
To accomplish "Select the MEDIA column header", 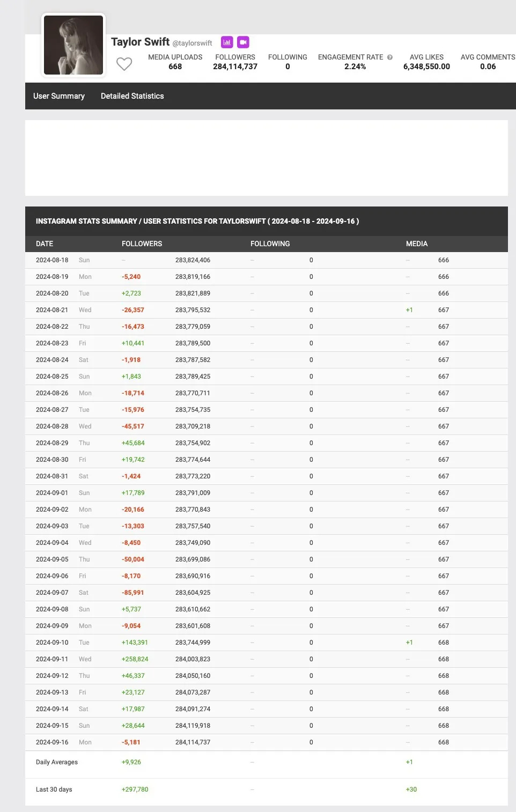I will click(417, 243).
